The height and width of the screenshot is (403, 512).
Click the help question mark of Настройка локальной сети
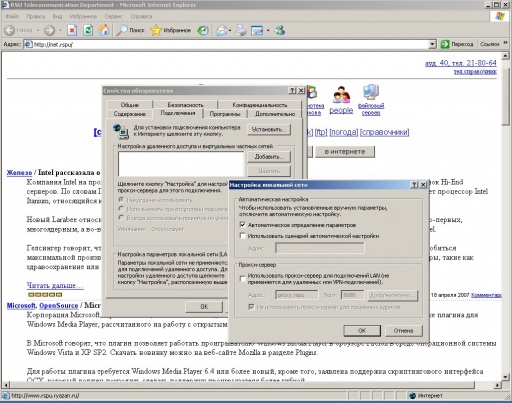tap(414, 185)
